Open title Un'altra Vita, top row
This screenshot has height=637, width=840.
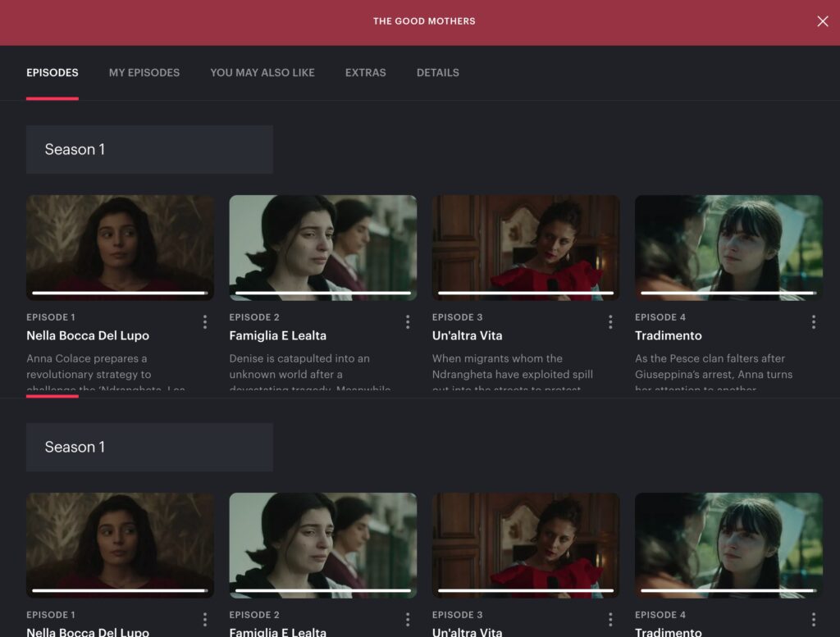467,335
